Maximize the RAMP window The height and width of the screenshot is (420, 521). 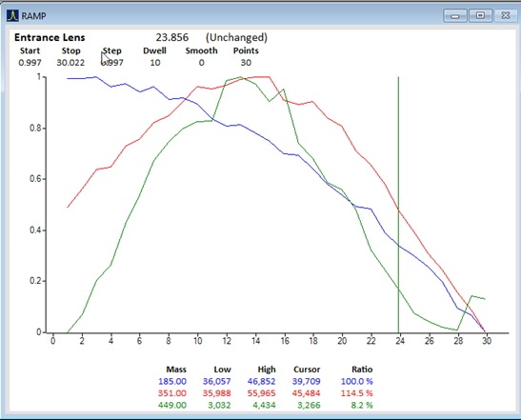coord(480,15)
